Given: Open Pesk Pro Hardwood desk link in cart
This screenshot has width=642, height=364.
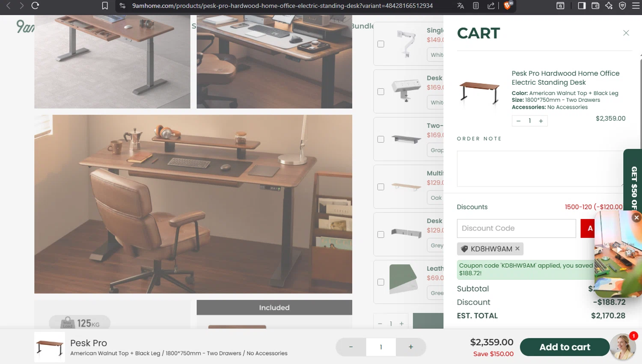Looking at the screenshot, I should (x=565, y=78).
